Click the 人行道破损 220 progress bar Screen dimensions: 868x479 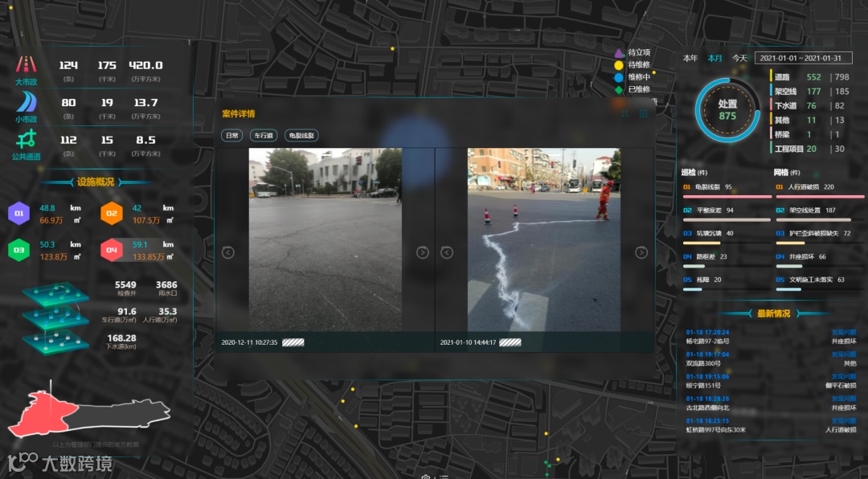point(820,197)
